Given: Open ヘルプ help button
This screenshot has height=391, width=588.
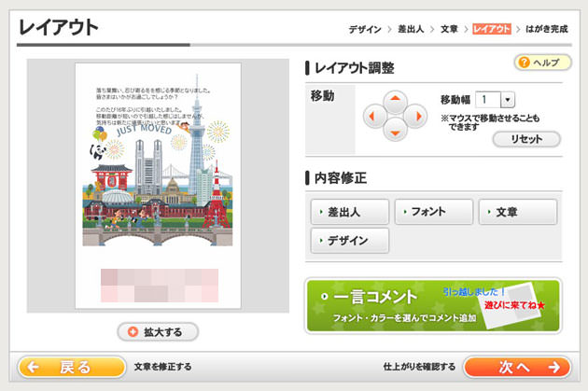Looking at the screenshot, I should tap(542, 63).
